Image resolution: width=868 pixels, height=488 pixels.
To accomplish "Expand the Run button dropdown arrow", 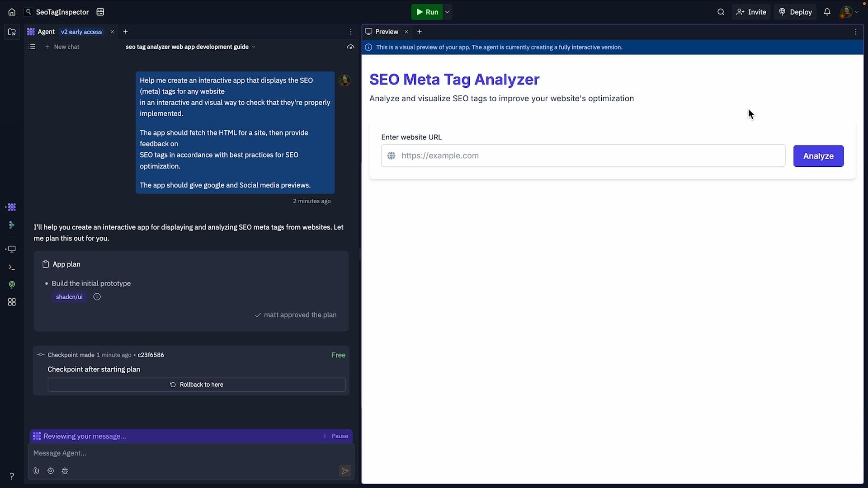I will click(447, 12).
